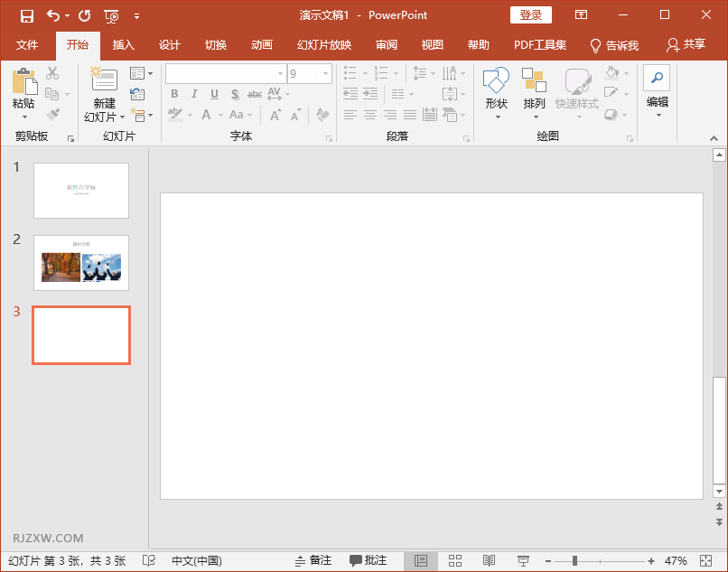Toggle Normal view button in status bar
The image size is (728, 572).
421,561
